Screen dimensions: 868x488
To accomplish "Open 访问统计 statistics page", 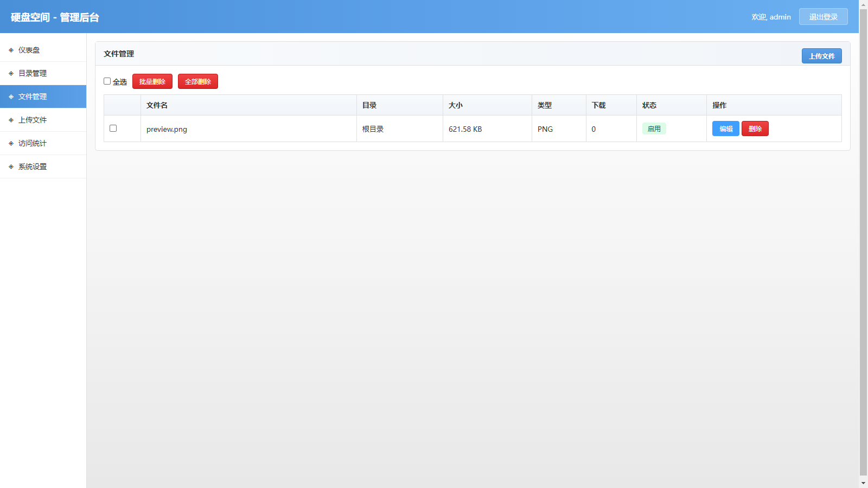I will (33, 143).
